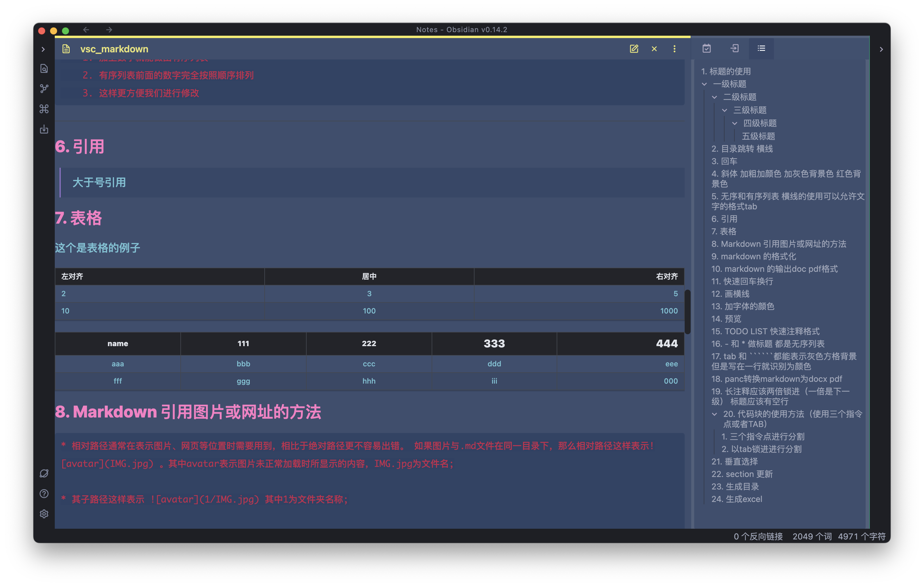
Task: Click the note's vertical scrollbar thumb
Action: (x=687, y=311)
